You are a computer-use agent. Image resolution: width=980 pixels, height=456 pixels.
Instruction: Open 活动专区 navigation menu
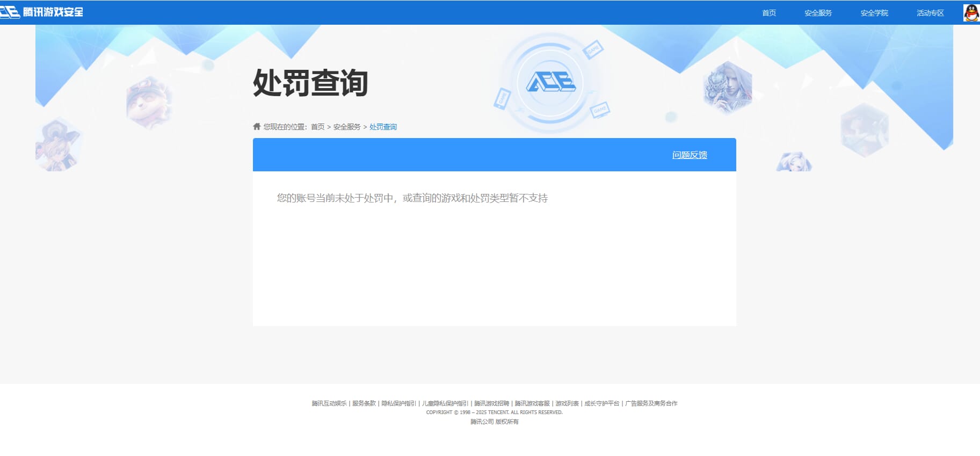(930, 13)
